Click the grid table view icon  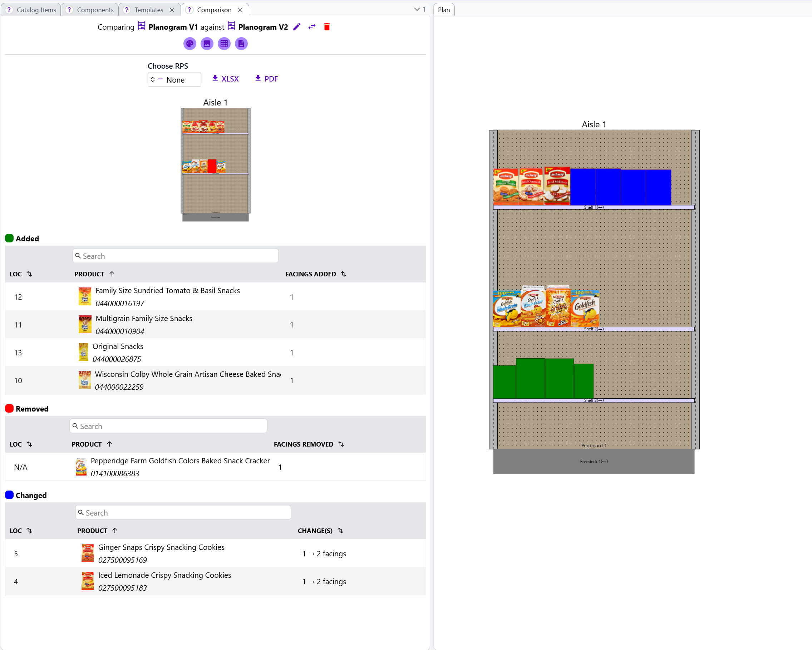point(224,44)
